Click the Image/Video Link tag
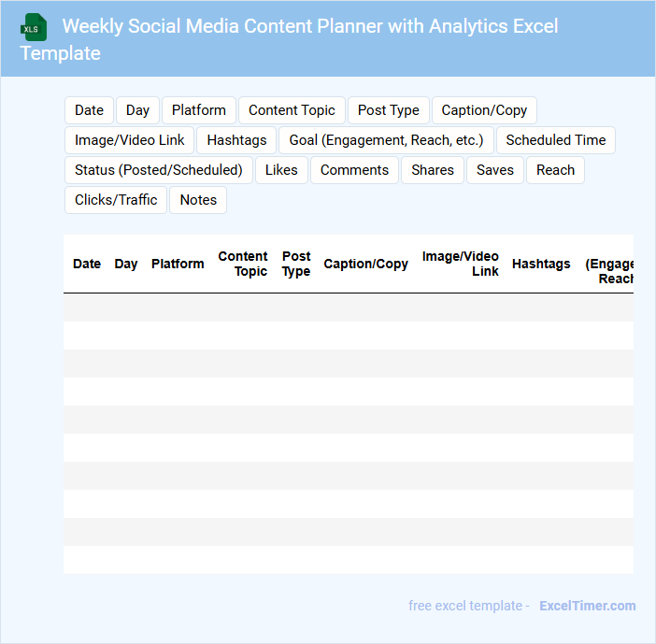The height and width of the screenshot is (644, 656). pos(130,140)
